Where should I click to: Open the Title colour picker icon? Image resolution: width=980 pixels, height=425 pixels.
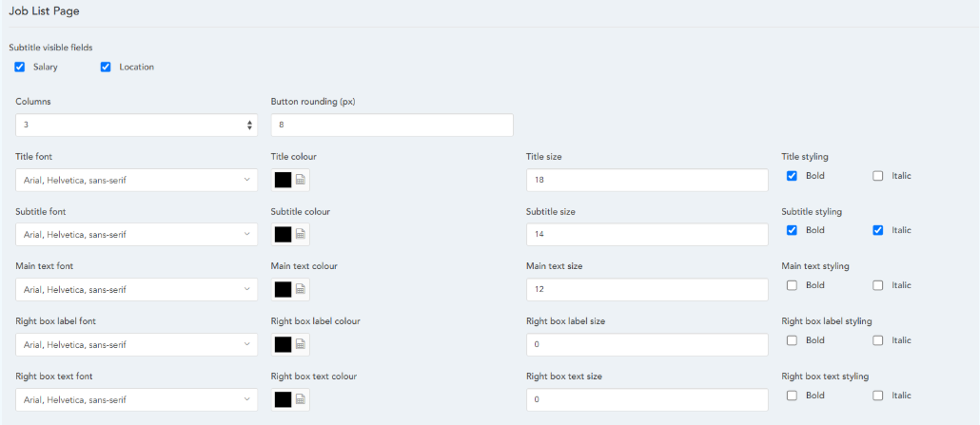click(x=300, y=180)
